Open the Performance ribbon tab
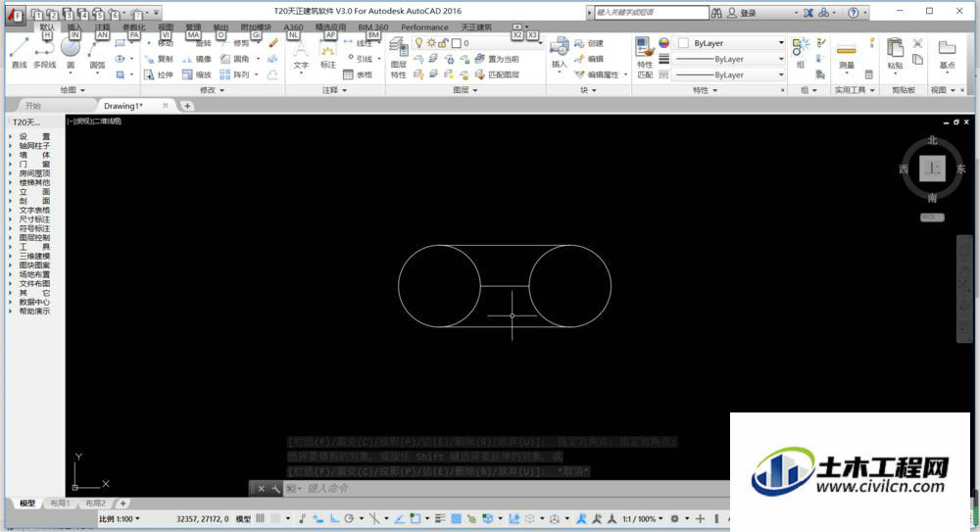The image size is (980, 532). [424, 27]
